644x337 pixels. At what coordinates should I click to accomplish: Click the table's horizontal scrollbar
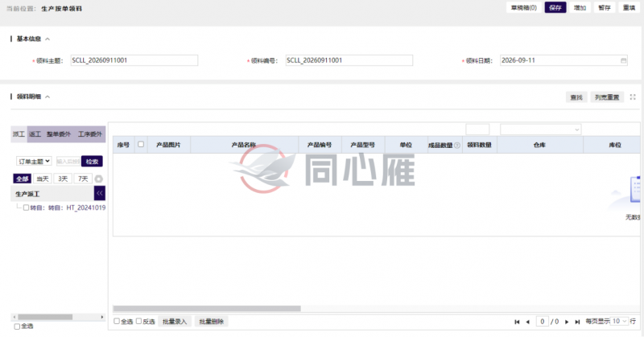[207, 308]
